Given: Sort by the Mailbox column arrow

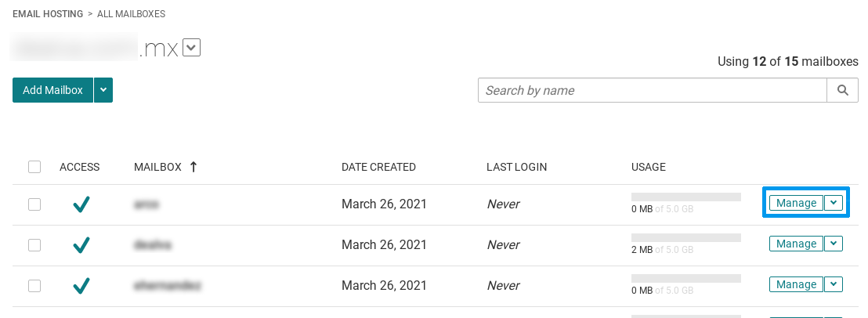Looking at the screenshot, I should 193,167.
